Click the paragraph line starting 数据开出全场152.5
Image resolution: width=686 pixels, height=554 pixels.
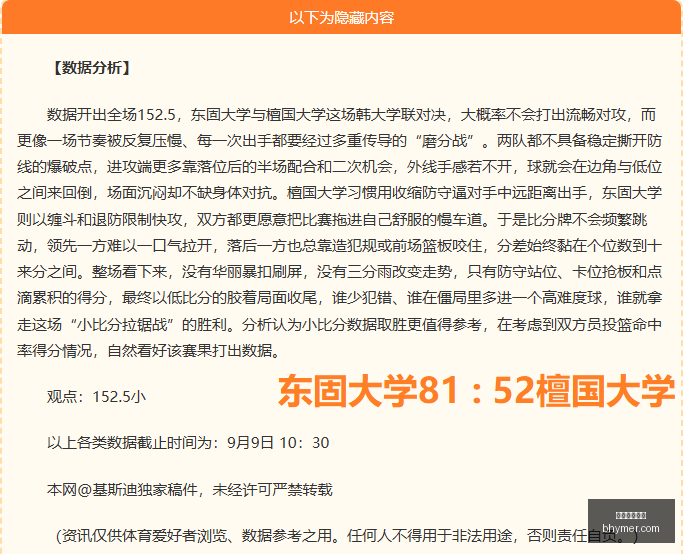pos(351,115)
